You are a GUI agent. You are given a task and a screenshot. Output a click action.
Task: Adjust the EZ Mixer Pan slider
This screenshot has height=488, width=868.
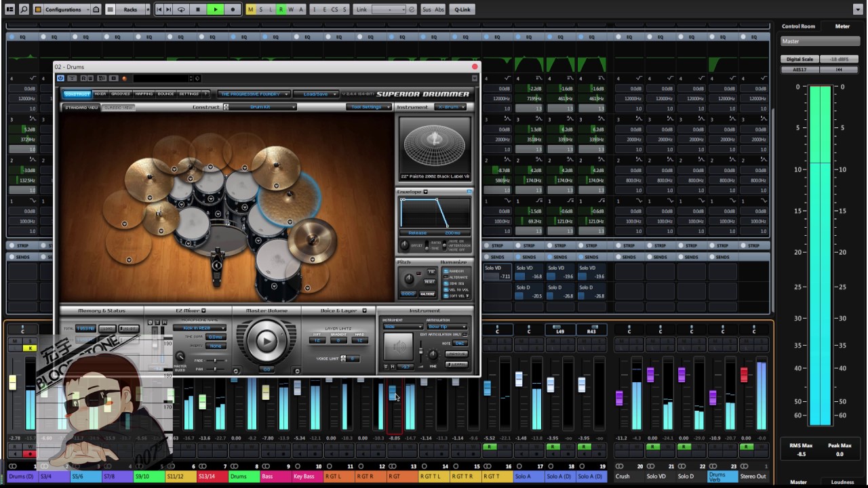(216, 369)
